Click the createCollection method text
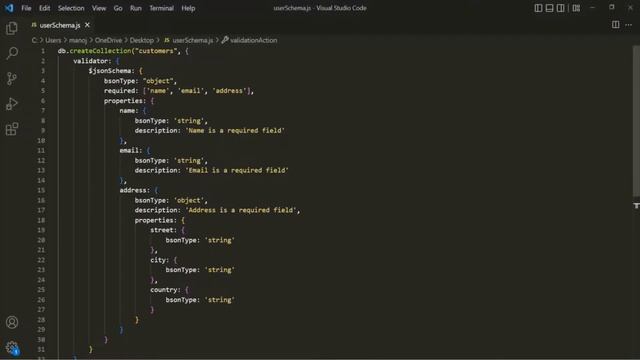 click(x=101, y=51)
